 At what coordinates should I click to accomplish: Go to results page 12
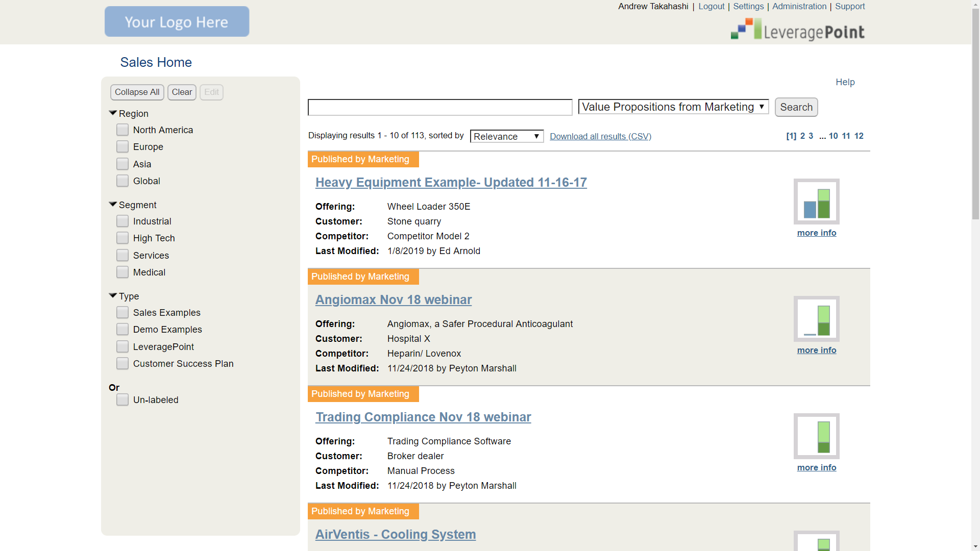(x=859, y=136)
